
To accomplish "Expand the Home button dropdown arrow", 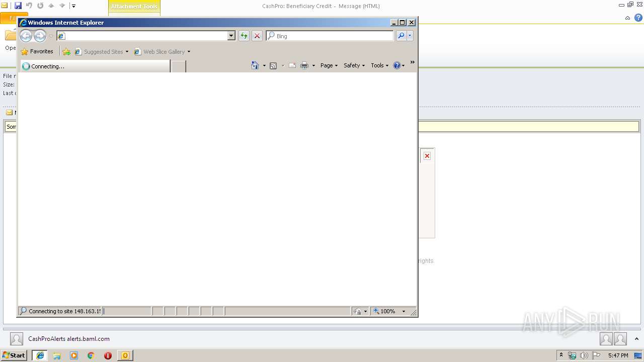I will pyautogui.click(x=264, y=65).
